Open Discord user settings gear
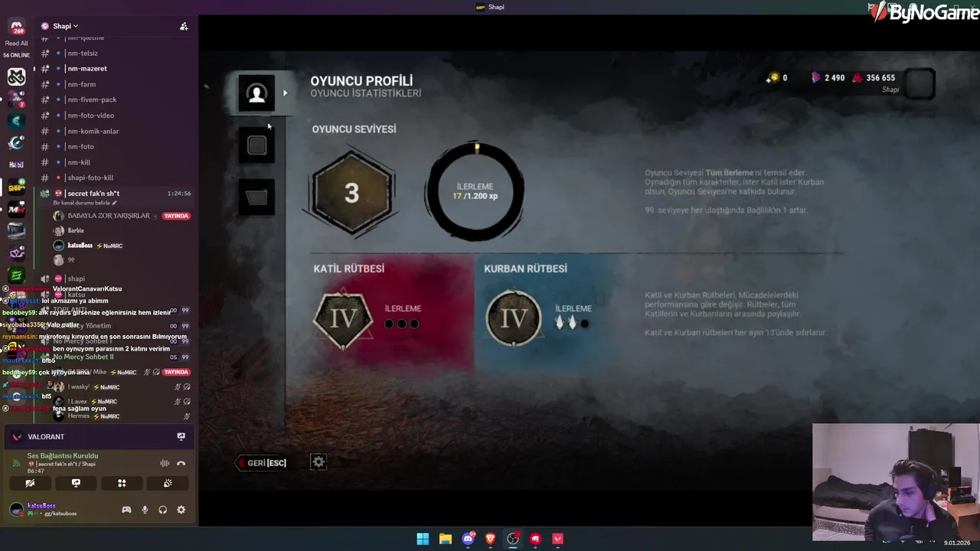The height and width of the screenshot is (551, 980). tap(181, 510)
